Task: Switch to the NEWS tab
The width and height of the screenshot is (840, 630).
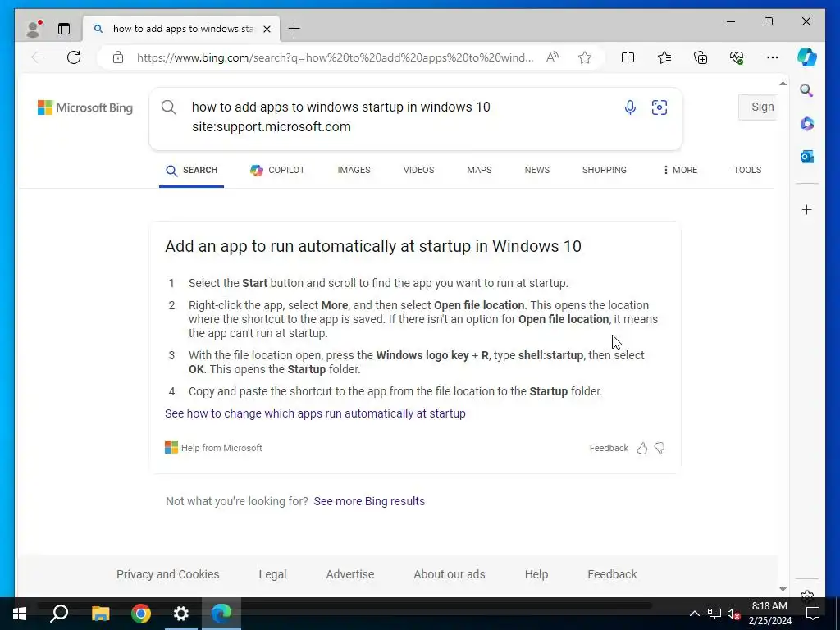Action: pyautogui.click(x=536, y=171)
